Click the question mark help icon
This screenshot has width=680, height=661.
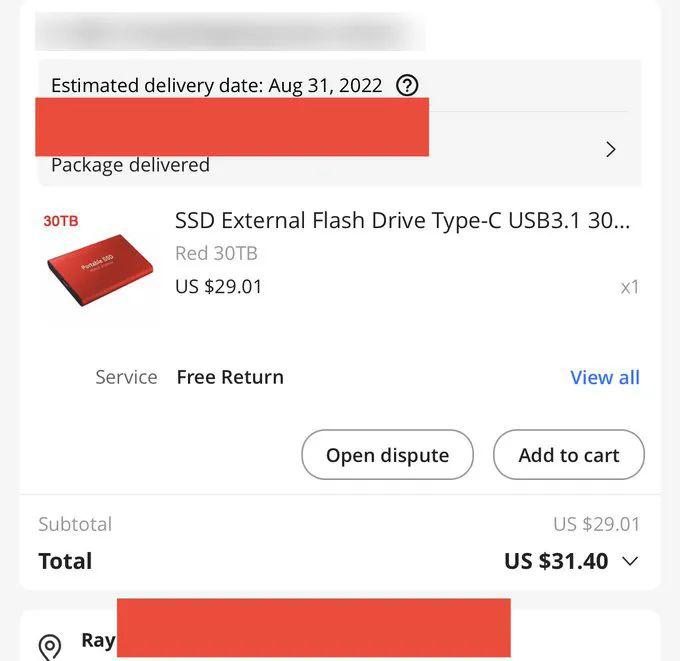click(407, 85)
